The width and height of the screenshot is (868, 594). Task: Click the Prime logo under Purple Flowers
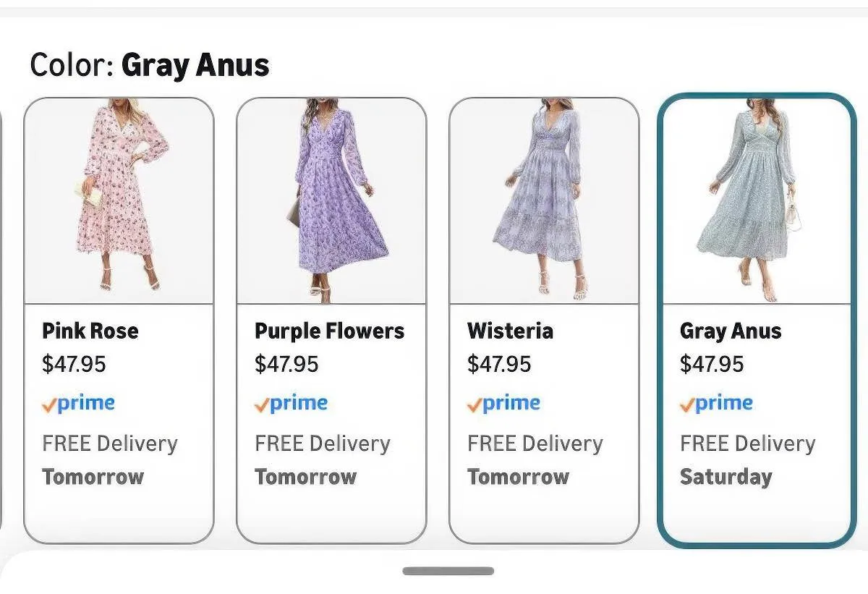[292, 404]
